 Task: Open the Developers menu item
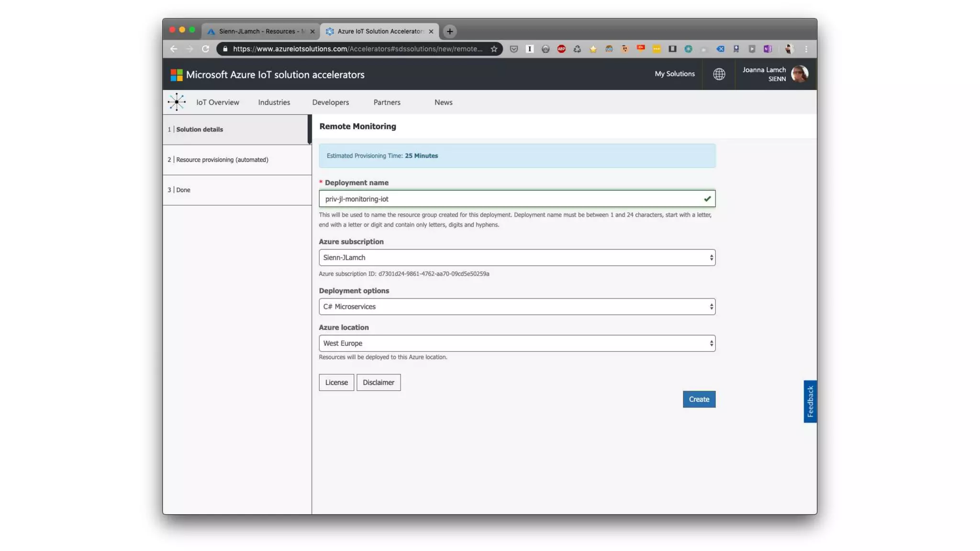click(x=330, y=102)
